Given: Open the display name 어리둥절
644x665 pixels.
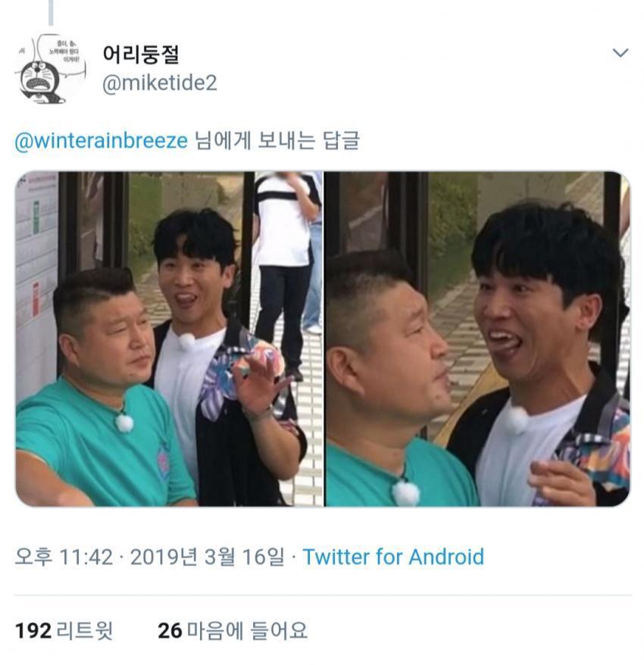Looking at the screenshot, I should pyautogui.click(x=141, y=55).
